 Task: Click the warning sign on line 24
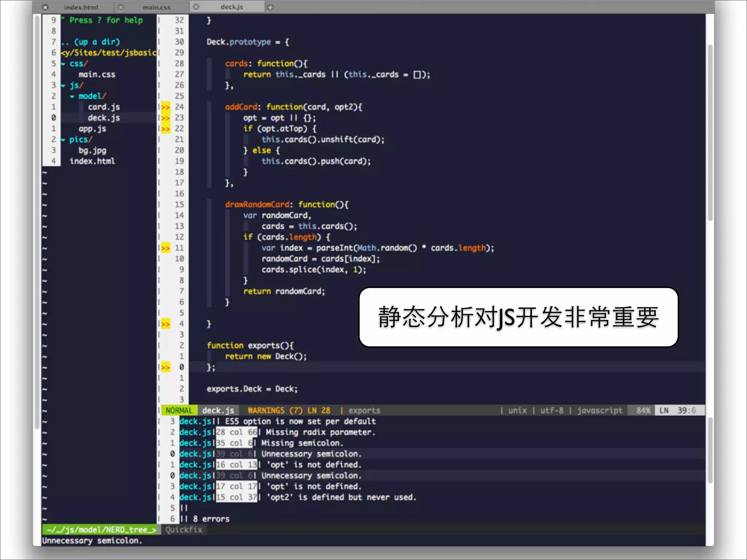pyautogui.click(x=166, y=107)
